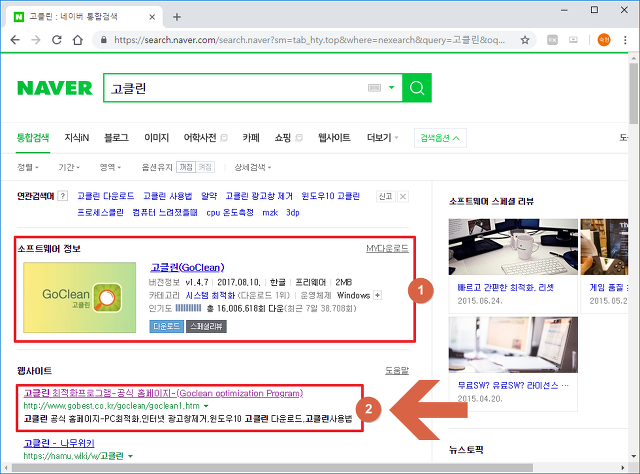Open the 상세검색 advanced search dropdown

[253, 167]
